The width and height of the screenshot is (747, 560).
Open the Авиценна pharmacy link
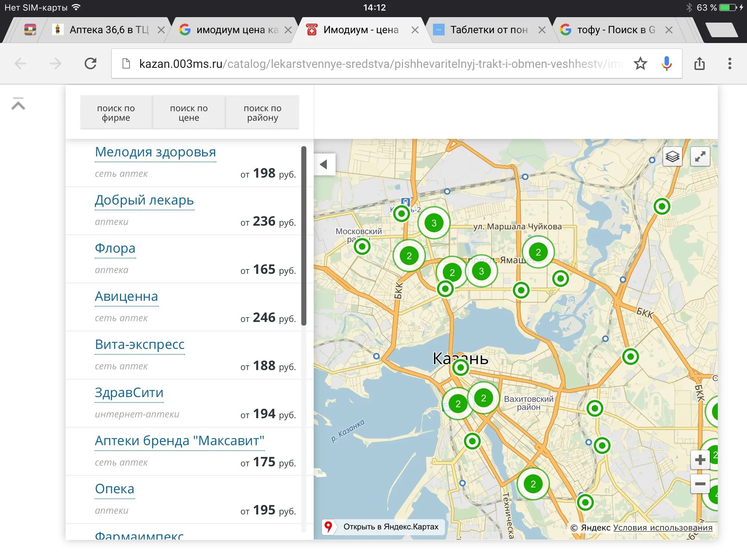126,296
